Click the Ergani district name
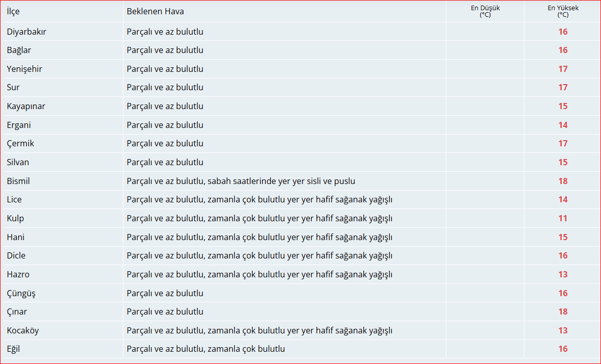This screenshot has width=601, height=364. pos(19,125)
